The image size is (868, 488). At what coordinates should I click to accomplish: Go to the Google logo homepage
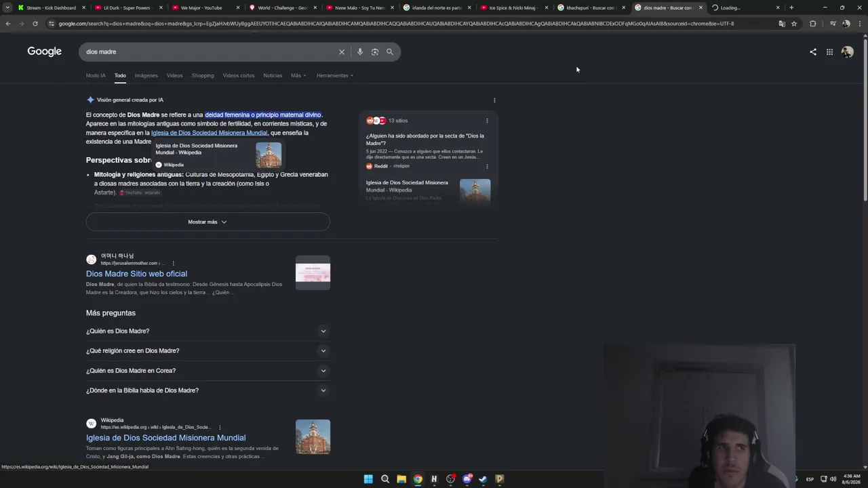[45, 52]
